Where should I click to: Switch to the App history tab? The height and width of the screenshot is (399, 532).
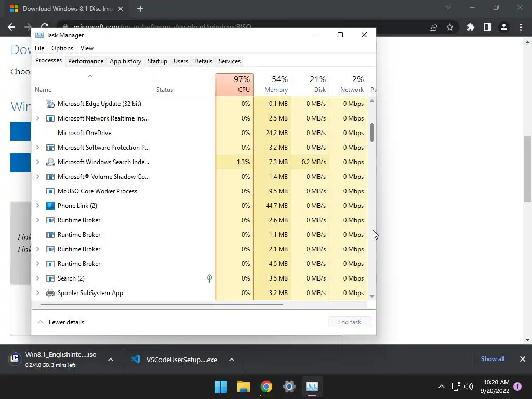point(125,61)
